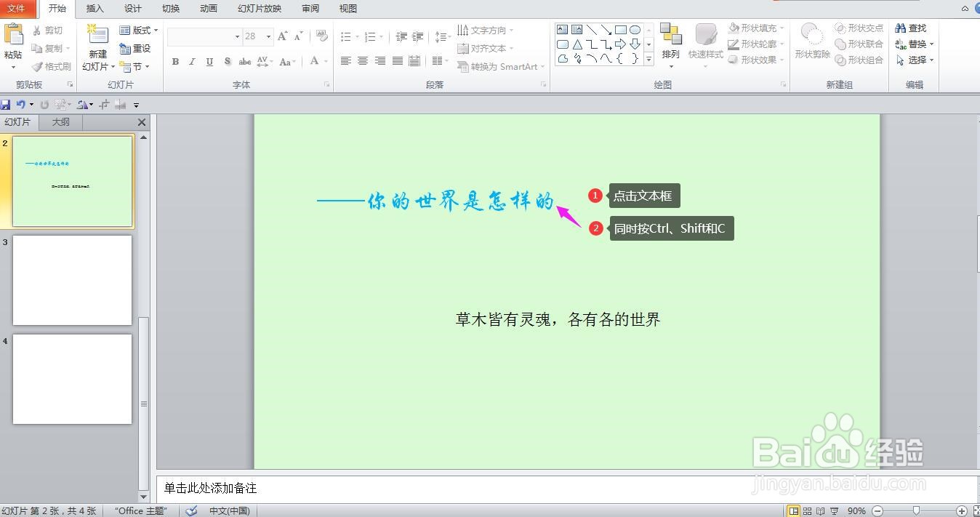980x517 pixels.
Task: Switch to the 大纲 outline tab
Action: pyautogui.click(x=60, y=121)
